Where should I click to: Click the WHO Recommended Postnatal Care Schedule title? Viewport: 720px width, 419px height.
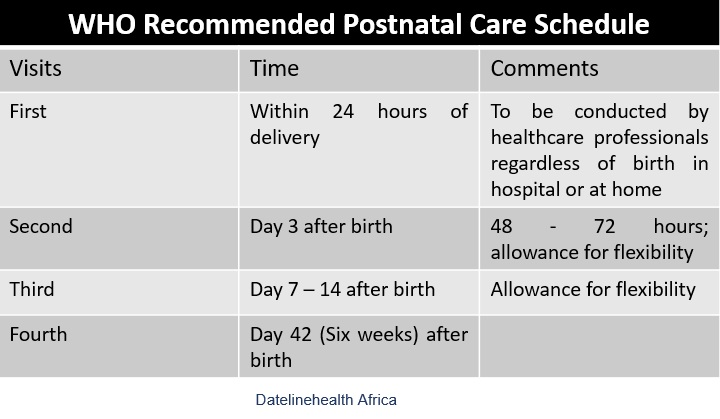[x=359, y=24]
